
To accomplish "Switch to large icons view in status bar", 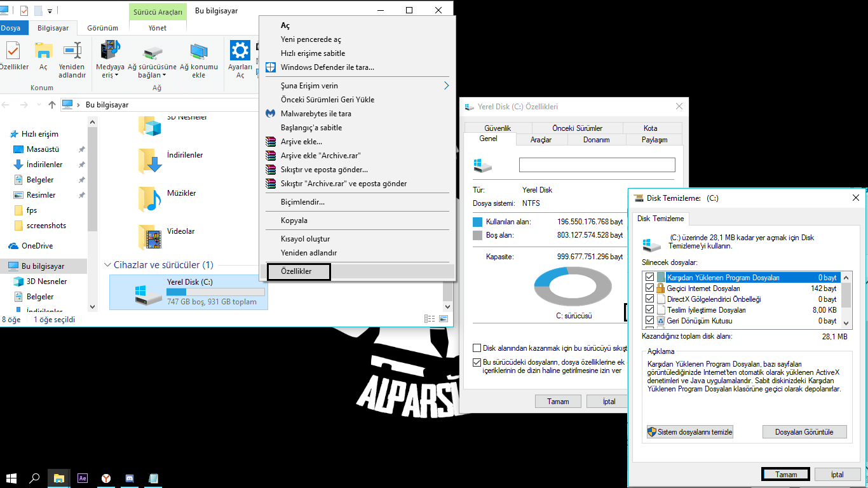I will [444, 319].
